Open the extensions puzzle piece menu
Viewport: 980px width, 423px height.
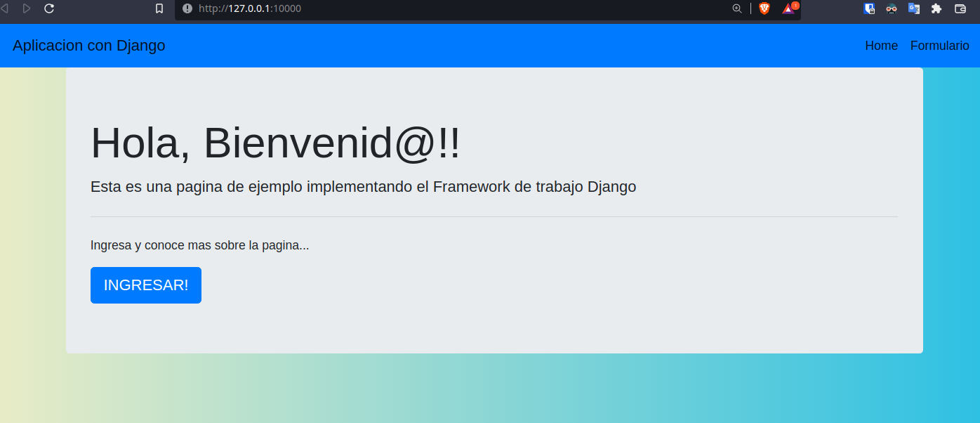(936, 8)
